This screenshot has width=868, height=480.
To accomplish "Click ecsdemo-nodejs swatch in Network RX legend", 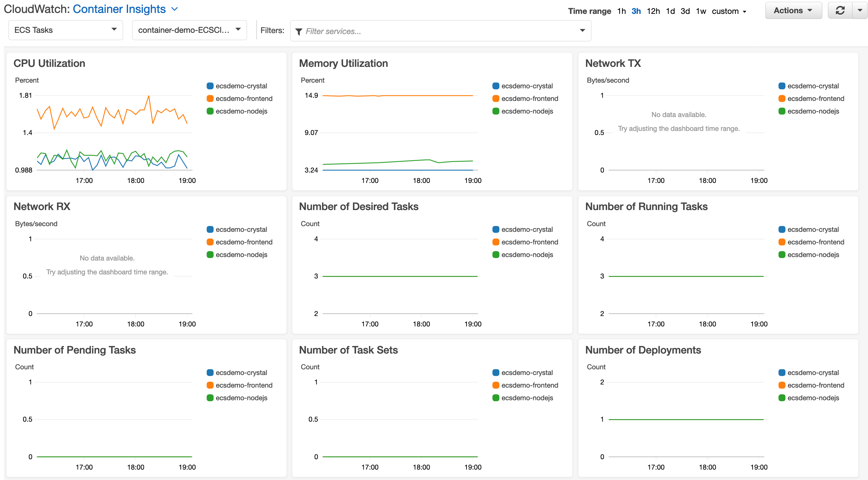I will pyautogui.click(x=210, y=255).
